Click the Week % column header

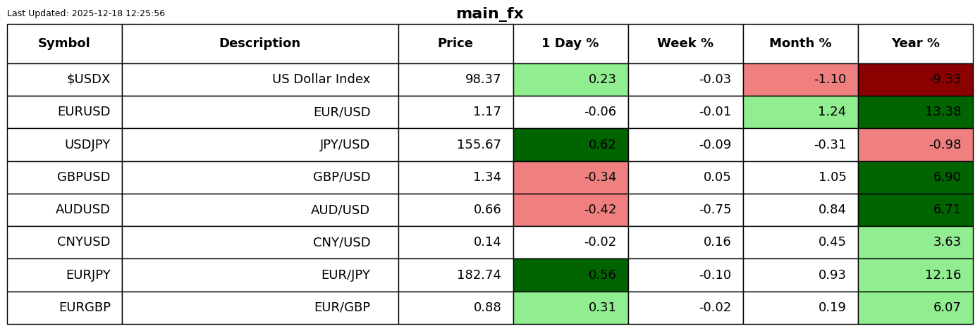pos(685,44)
